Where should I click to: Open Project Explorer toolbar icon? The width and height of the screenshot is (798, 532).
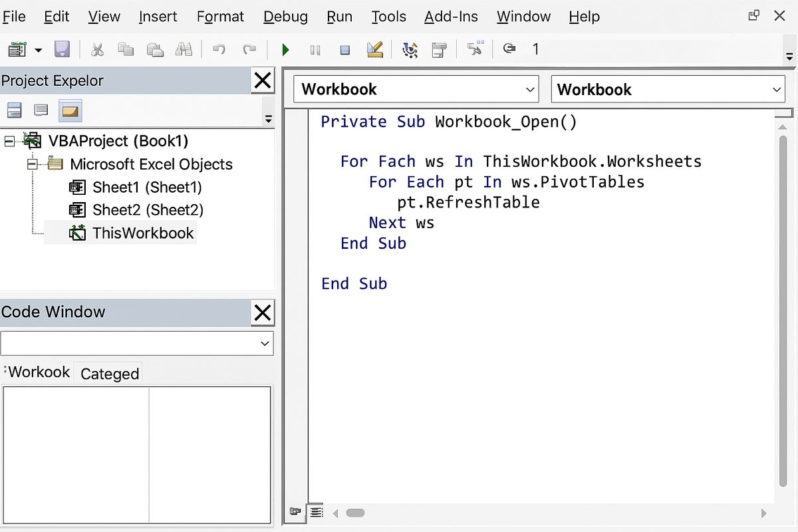(410, 50)
